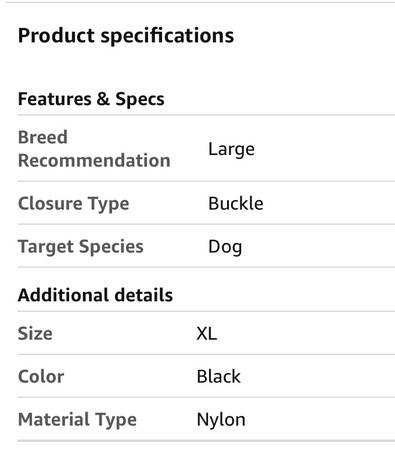Viewport: 395px width, 450px height.
Task: Select the Buckle value text
Action: [x=236, y=203]
